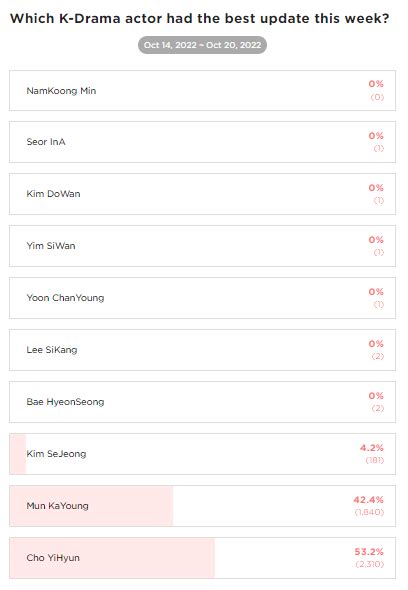This screenshot has width=408, height=590.
Task: Pick Cho YiHyun in the poll
Action: (202, 557)
